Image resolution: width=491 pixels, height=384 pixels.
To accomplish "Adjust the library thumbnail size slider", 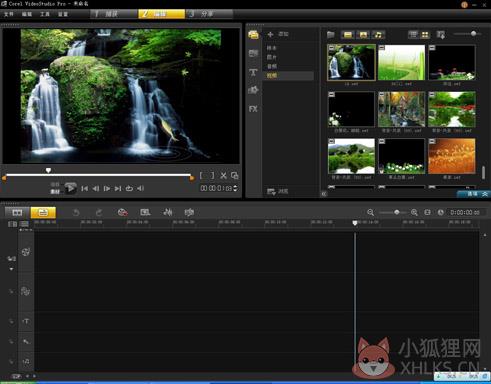I will (x=473, y=33).
